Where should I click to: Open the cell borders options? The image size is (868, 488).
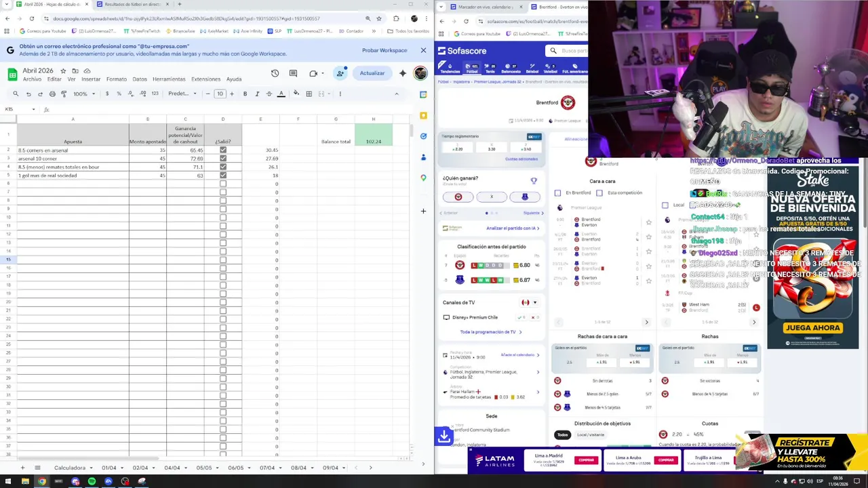309,94
